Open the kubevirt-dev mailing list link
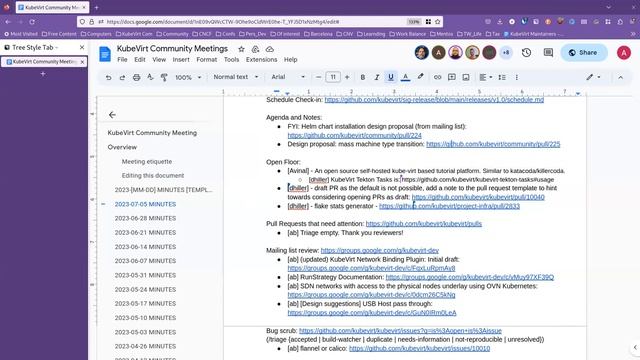Viewport: 640px width, 360px height. (x=380, y=251)
